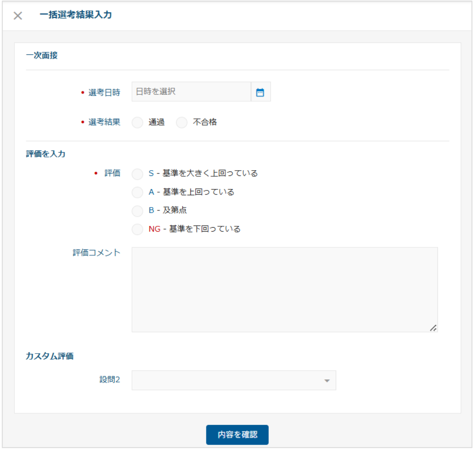Viewport: 476px width, 450px height.
Task: Click the 一次面接 section heading
Action: pyautogui.click(x=42, y=56)
